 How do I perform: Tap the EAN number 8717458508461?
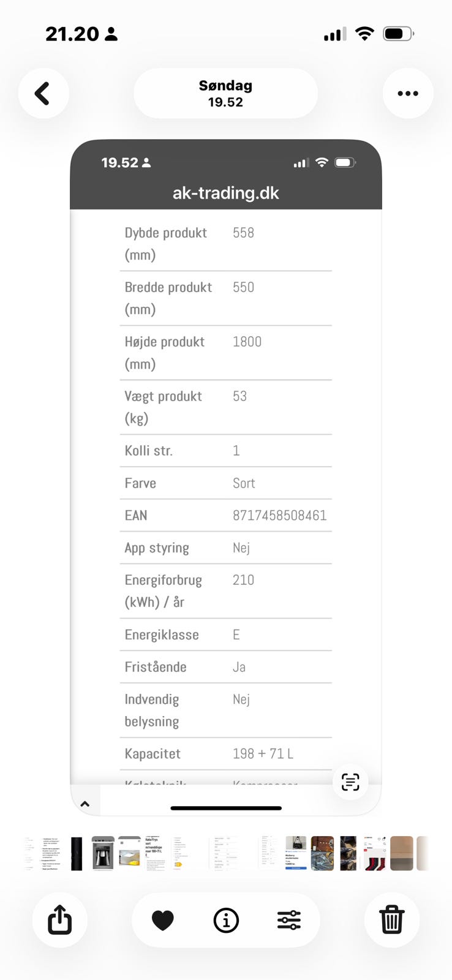pos(279,516)
